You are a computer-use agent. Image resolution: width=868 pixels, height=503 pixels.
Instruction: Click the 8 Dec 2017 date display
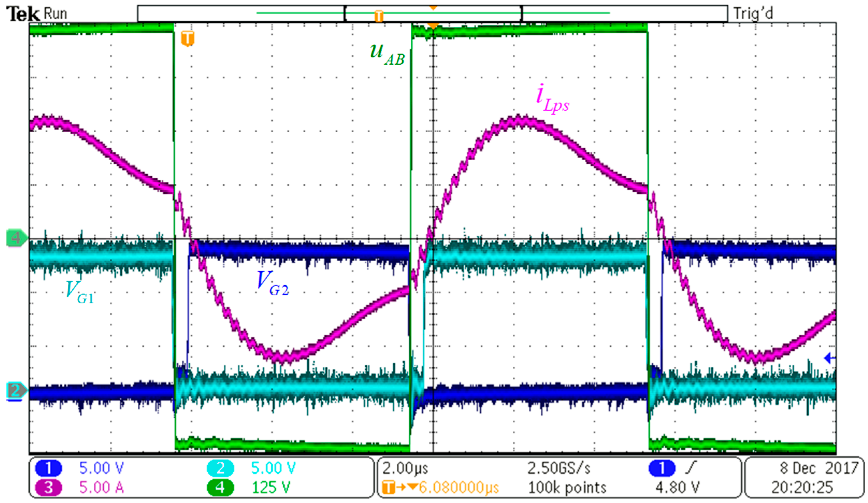click(x=819, y=468)
